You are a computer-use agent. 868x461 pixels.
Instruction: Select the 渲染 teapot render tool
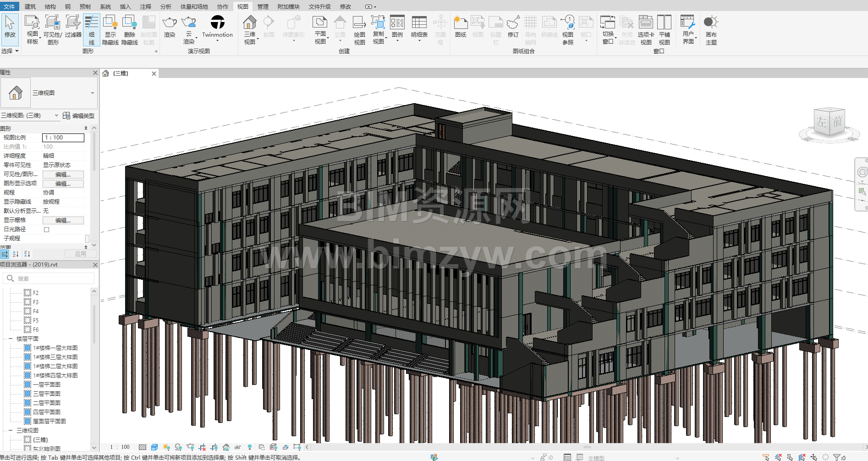(170, 23)
